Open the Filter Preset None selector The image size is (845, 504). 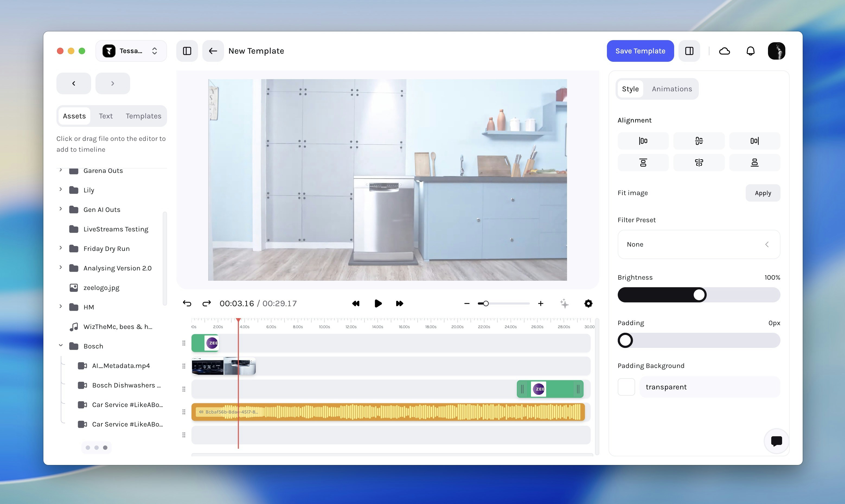pyautogui.click(x=698, y=244)
